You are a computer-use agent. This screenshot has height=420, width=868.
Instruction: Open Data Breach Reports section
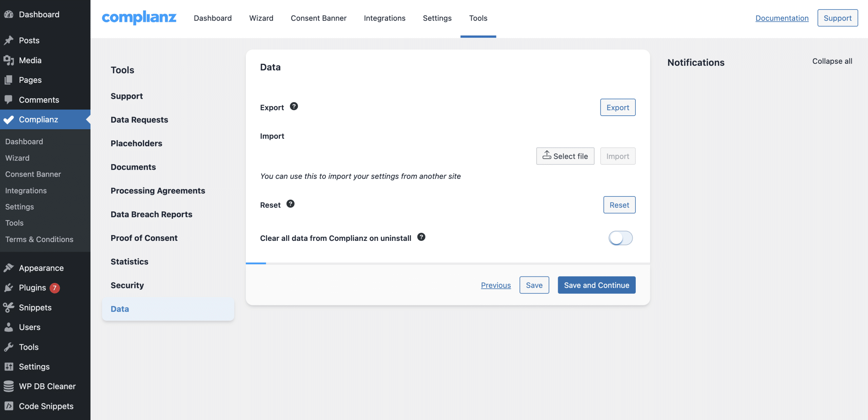pos(151,214)
